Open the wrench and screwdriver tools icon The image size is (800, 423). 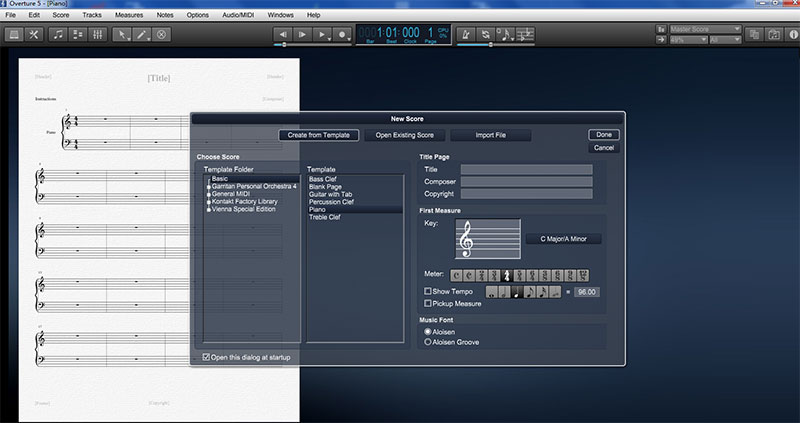click(33, 34)
